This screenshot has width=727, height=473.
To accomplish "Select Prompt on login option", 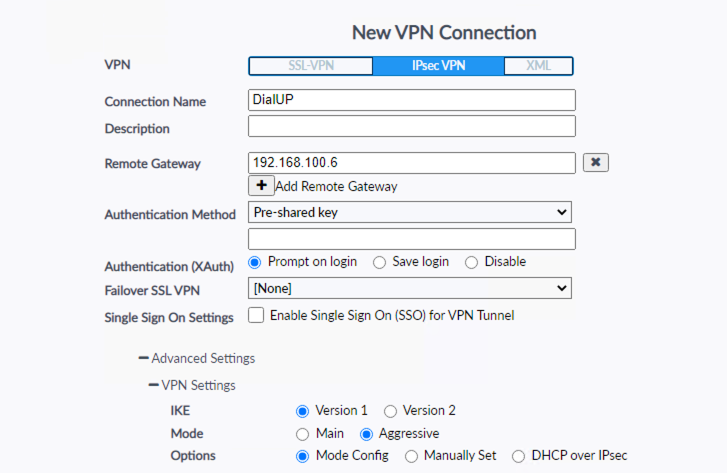I will tap(254, 262).
